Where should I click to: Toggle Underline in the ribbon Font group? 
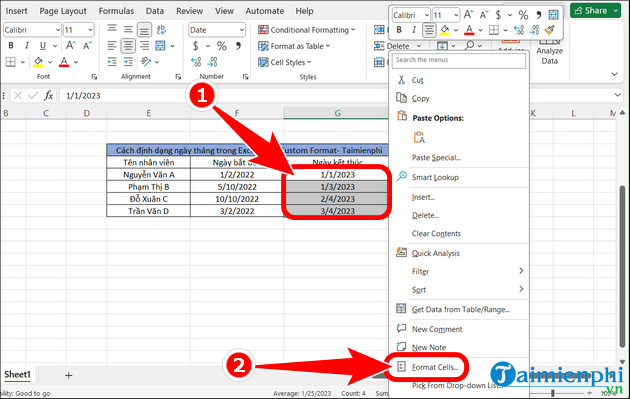[x=43, y=45]
